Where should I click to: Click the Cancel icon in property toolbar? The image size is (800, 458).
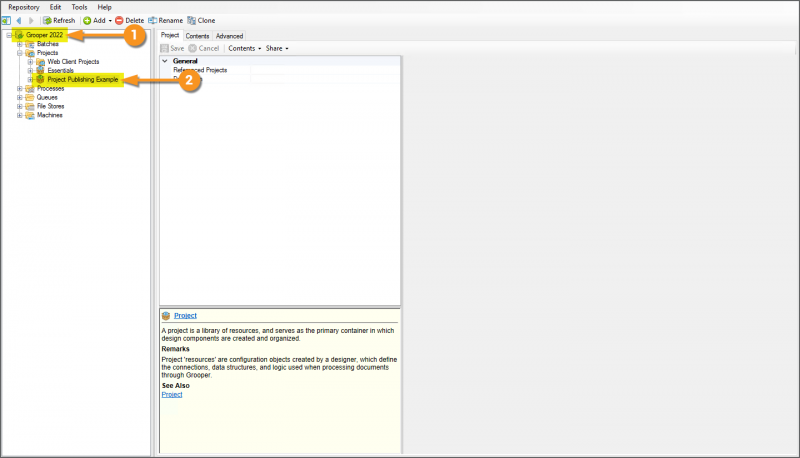(192, 48)
